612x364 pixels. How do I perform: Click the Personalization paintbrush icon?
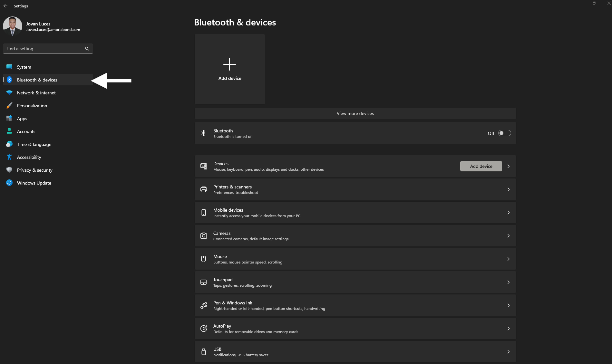[x=9, y=105]
